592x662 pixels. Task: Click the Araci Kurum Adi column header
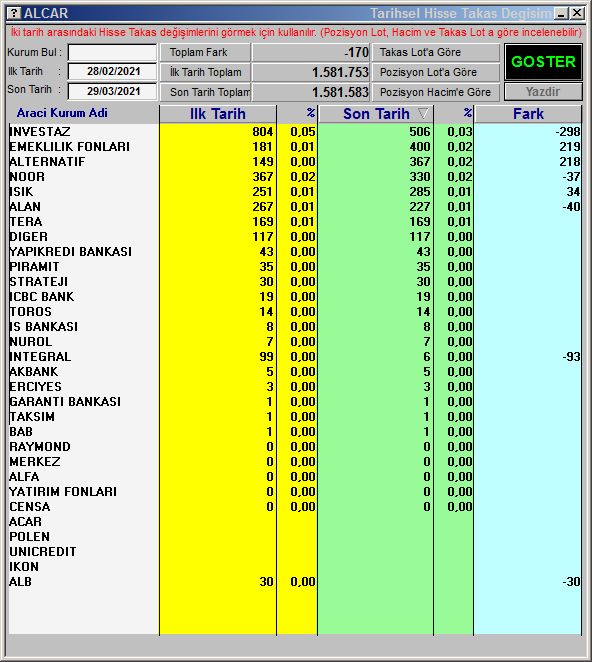tap(62, 113)
